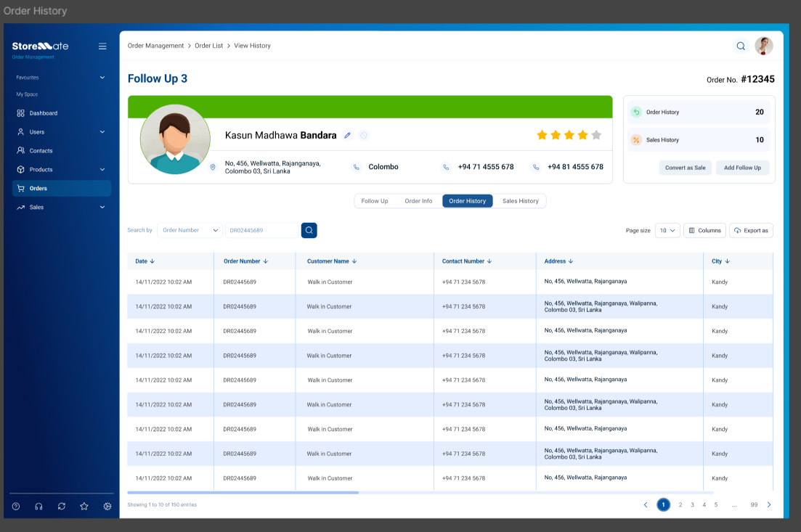
Task: Sort by City column arrow
Action: point(728,261)
